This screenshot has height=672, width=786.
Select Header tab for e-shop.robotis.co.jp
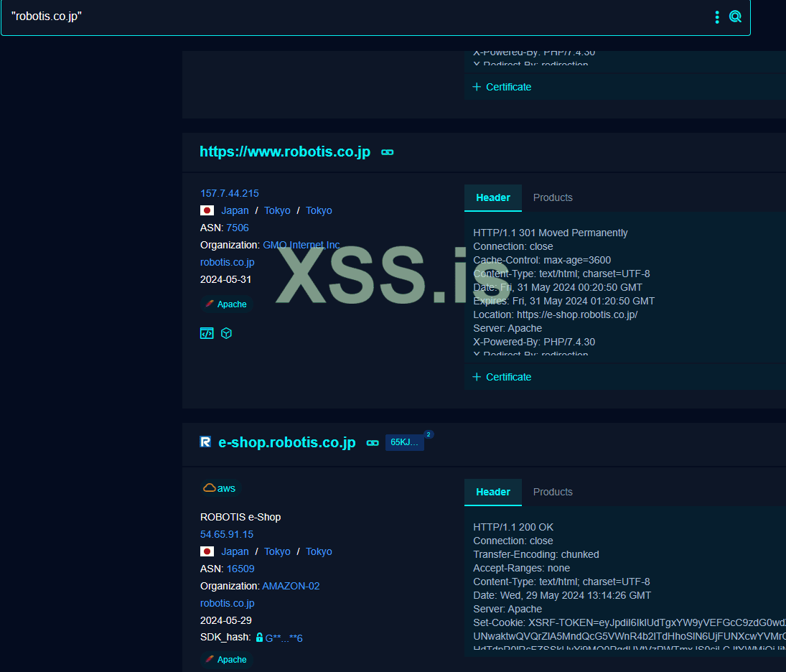click(492, 492)
